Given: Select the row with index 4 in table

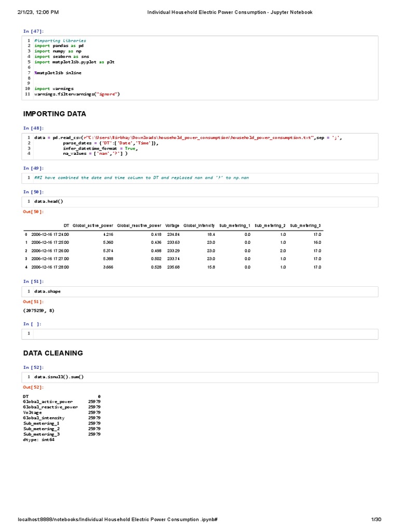Looking at the screenshot, I should pyautogui.click(x=171, y=267).
